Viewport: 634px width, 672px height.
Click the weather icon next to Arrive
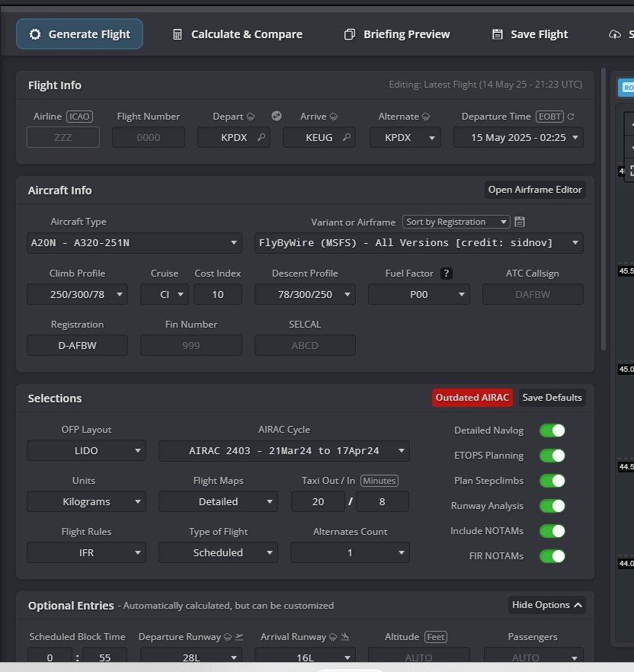(334, 116)
